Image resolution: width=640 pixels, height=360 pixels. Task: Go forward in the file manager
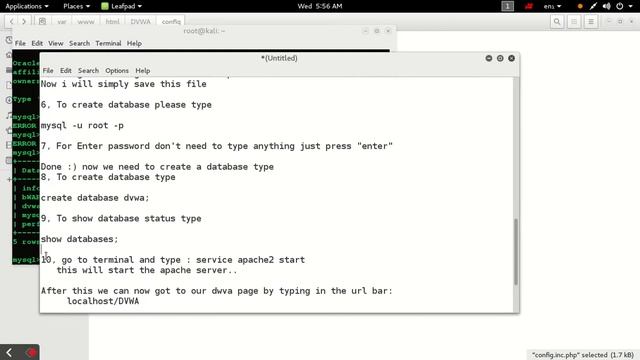point(24,22)
